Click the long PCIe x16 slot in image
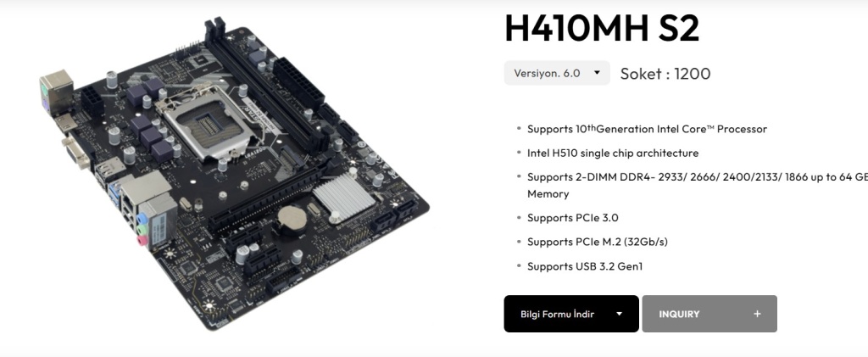 pos(265,200)
